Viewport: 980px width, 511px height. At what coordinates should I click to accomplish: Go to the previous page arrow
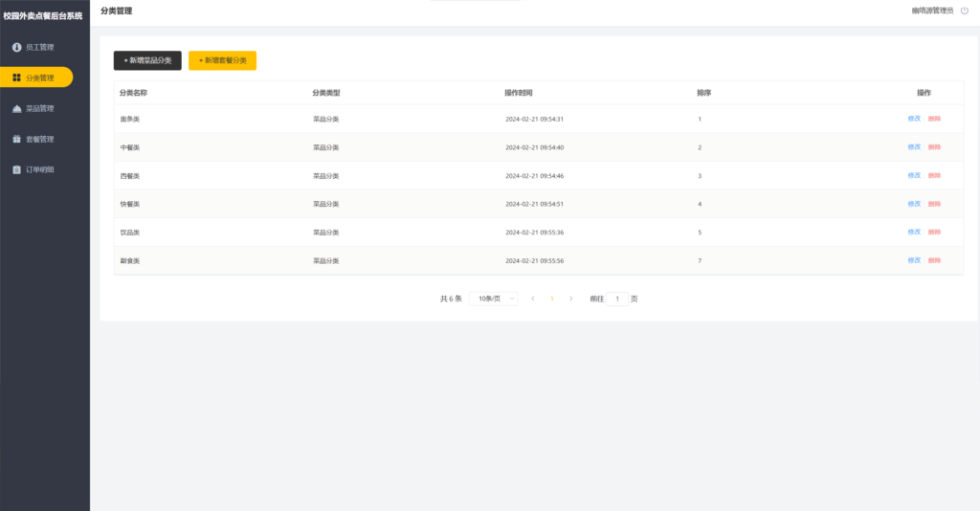tap(533, 299)
